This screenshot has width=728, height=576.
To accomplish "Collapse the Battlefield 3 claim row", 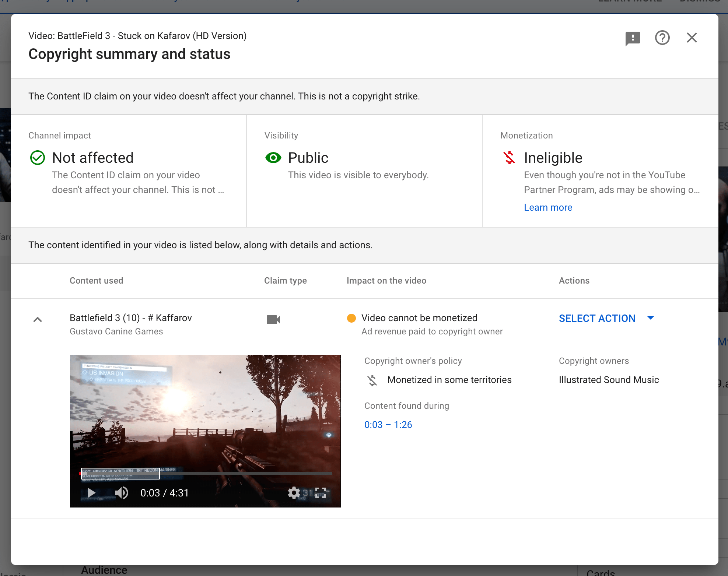I will (x=38, y=320).
